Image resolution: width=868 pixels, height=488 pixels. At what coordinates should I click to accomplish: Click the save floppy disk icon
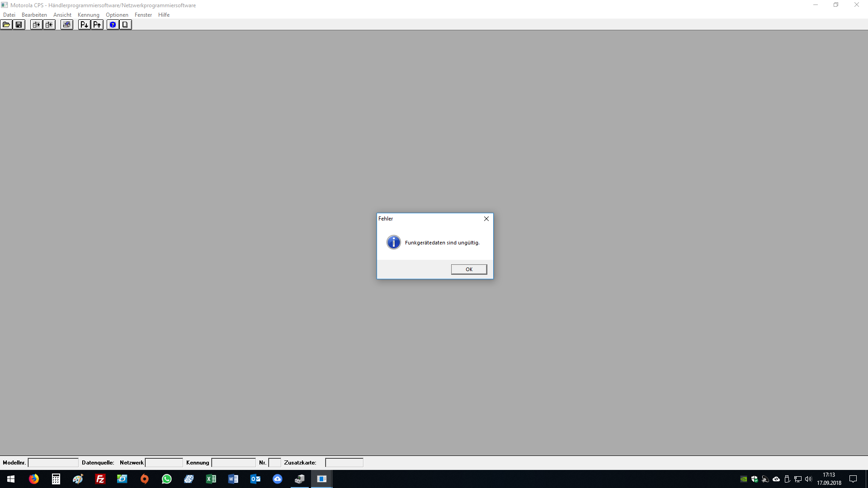(19, 25)
